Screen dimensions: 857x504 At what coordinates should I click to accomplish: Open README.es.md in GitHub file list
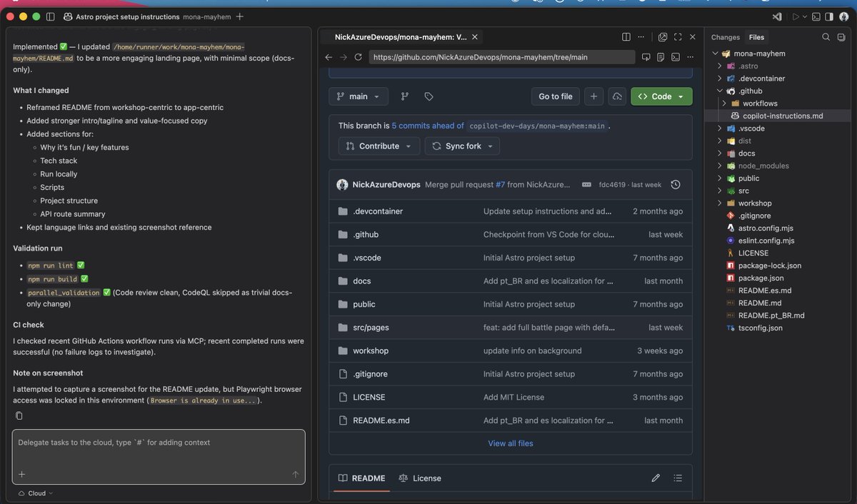[x=381, y=420]
